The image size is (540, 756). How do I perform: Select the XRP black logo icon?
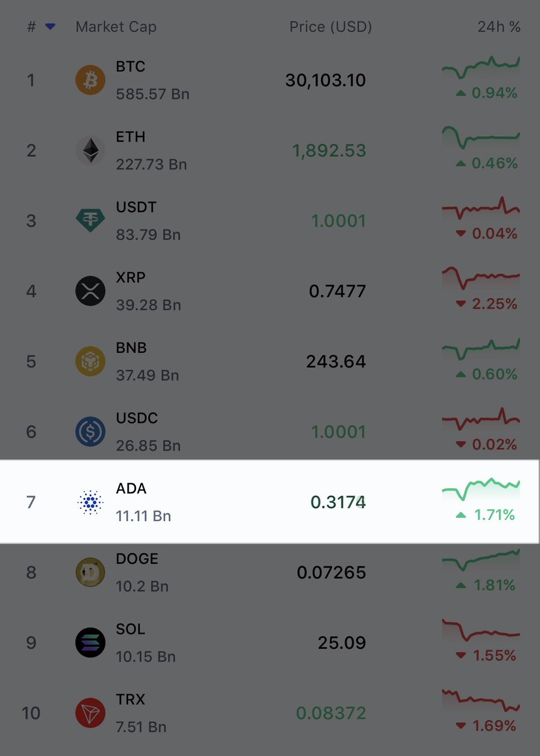[91, 291]
